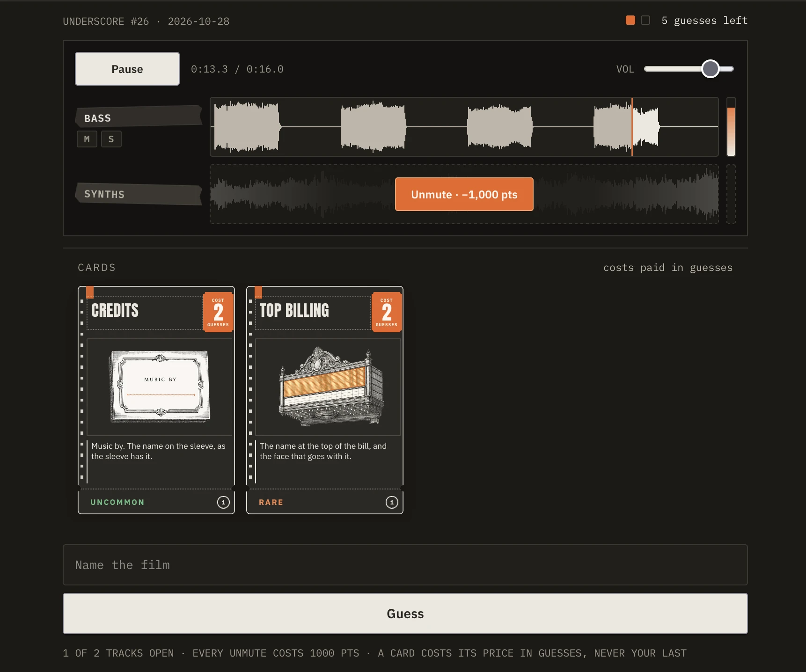Click the CREDITS card title
This screenshot has width=806, height=672.
[115, 310]
